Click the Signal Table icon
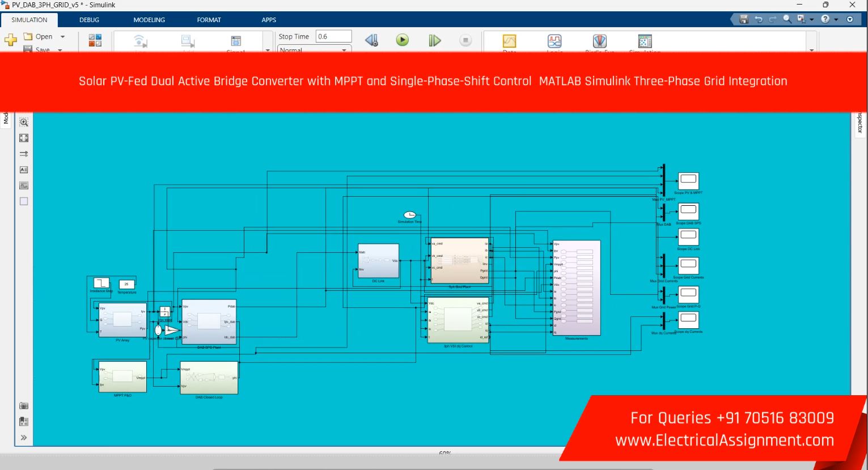This screenshot has height=470, width=868. click(236, 41)
